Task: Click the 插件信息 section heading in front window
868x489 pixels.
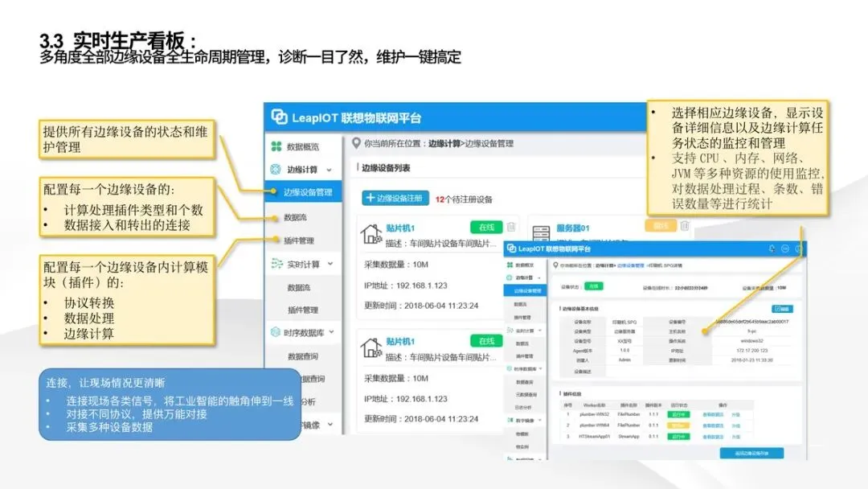Action: [572, 394]
